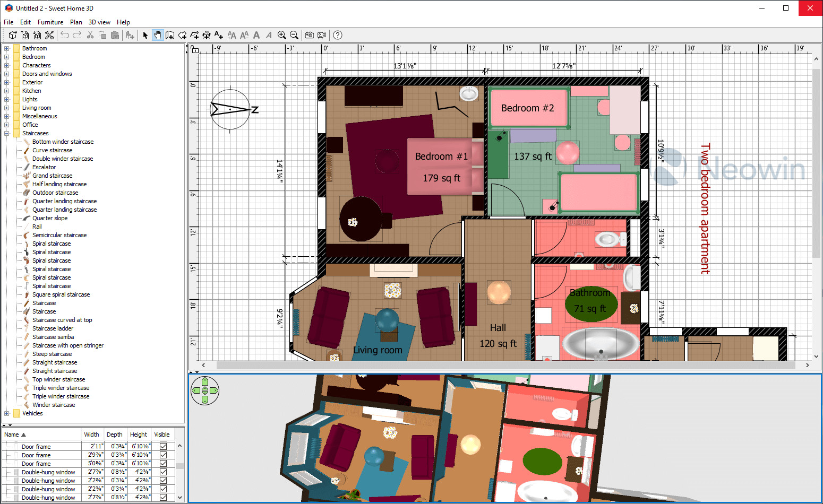The image size is (823, 504).
Task: Open the Create video tool
Action: pos(322,35)
